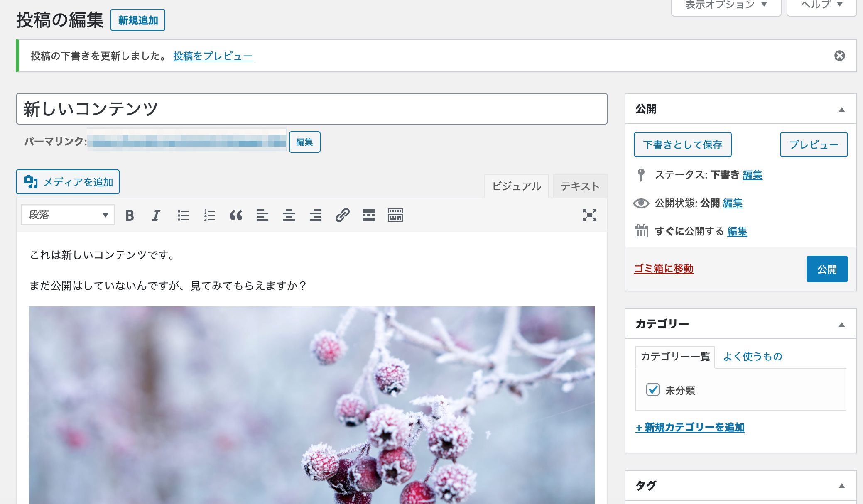
Task: Click the post title input field
Action: point(311,109)
